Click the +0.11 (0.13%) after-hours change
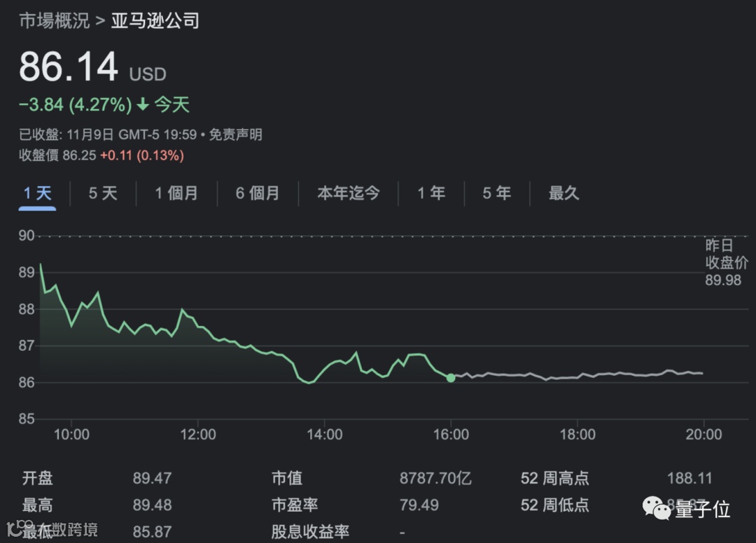 141,155
